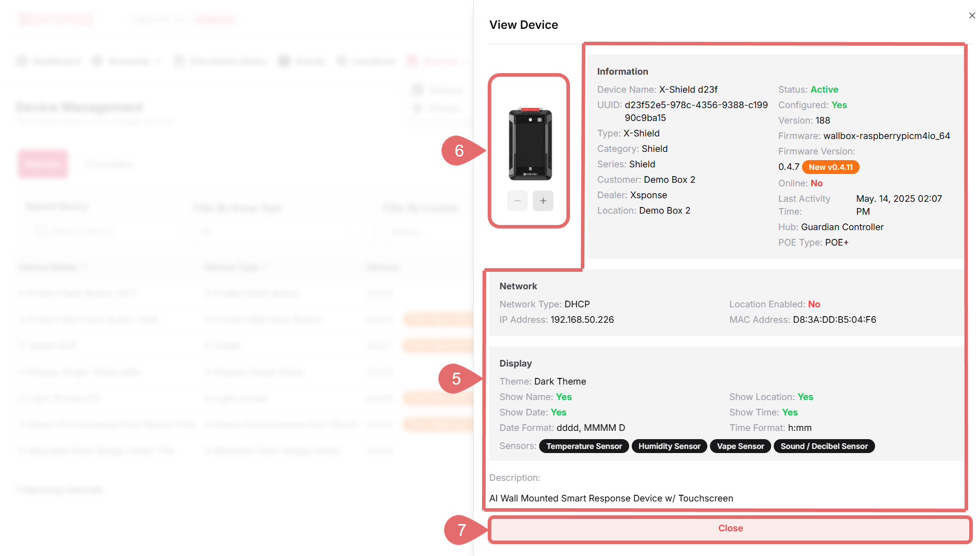980x556 pixels.
Task: Click the numbered callout marker 6
Action: (x=459, y=151)
